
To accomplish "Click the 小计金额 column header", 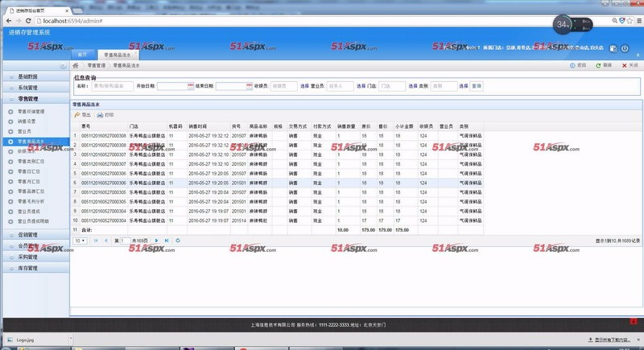I will coord(405,126).
